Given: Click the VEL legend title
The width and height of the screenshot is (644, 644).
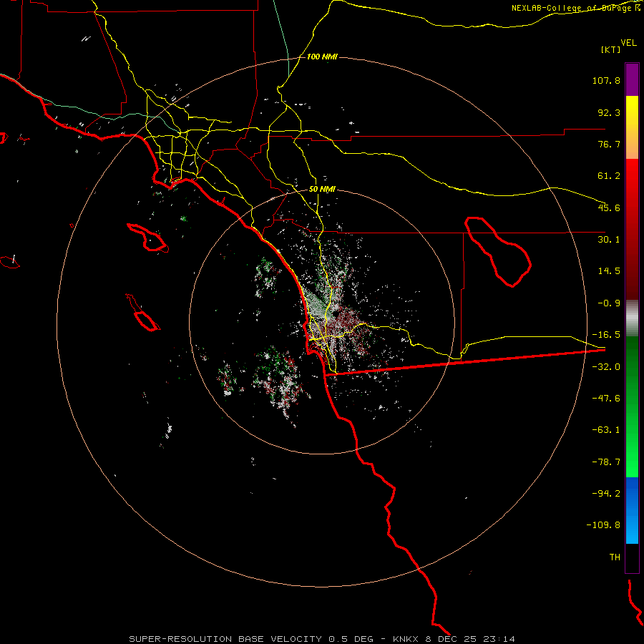Looking at the screenshot, I should [628, 43].
